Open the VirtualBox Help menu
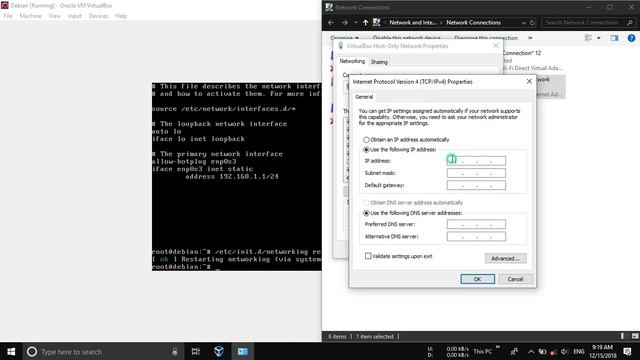The width and height of the screenshot is (640, 360). pos(121,16)
